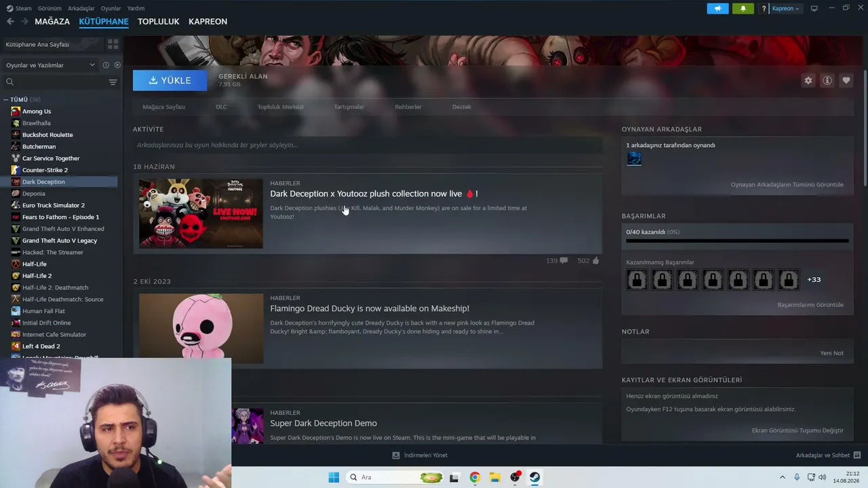Open the Oyunlar ve Yazılımlar dropdown
This screenshot has height=488, width=868.
[51, 65]
